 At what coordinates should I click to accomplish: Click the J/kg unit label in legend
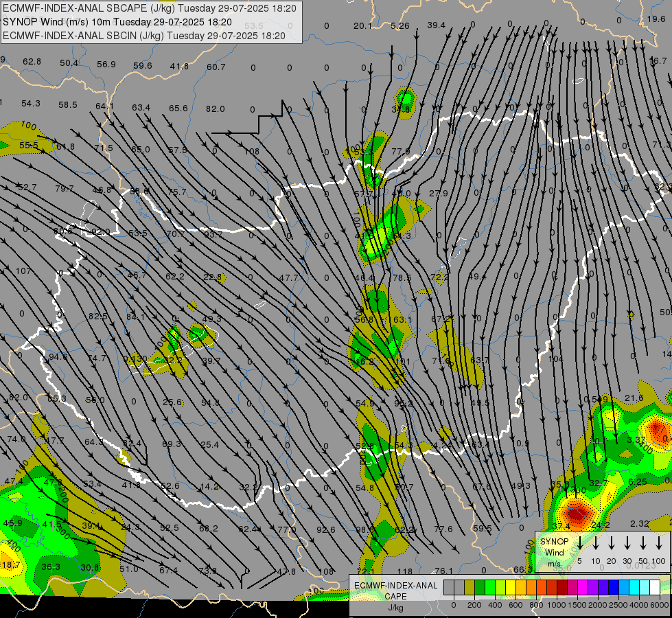395,608
